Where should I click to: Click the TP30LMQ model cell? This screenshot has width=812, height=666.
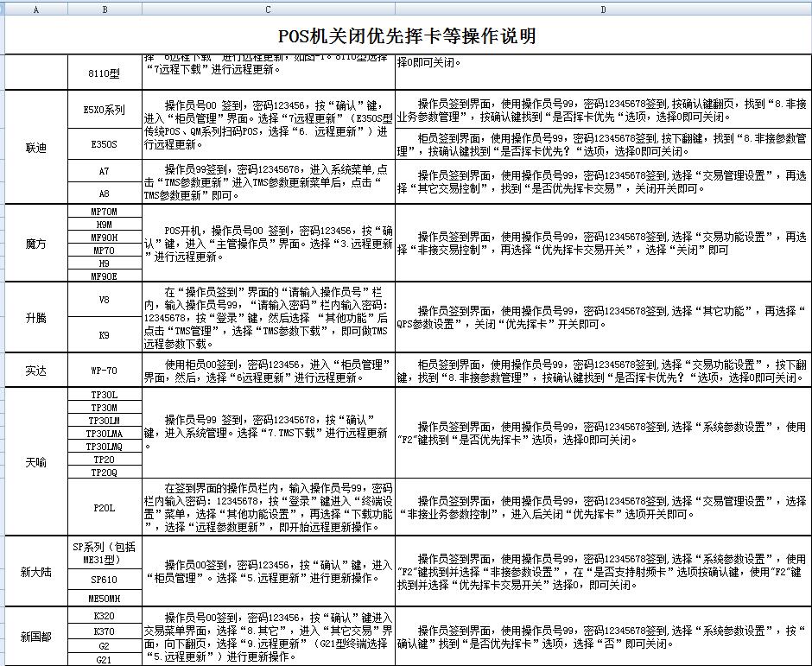coord(104,447)
